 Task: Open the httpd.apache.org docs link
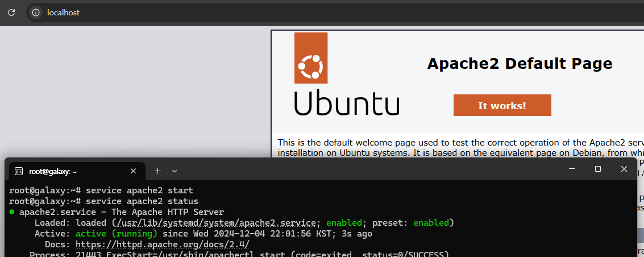click(x=163, y=244)
